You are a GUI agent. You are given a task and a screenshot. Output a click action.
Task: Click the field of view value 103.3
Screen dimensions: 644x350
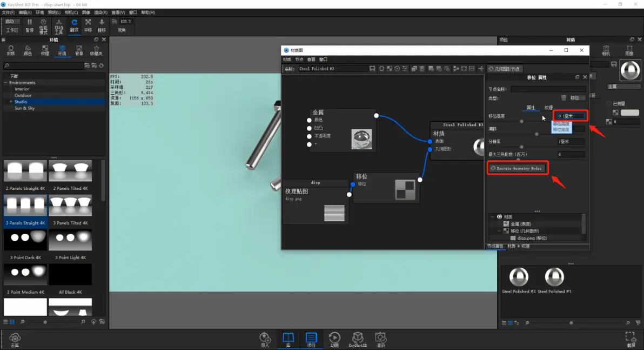coord(125,22)
